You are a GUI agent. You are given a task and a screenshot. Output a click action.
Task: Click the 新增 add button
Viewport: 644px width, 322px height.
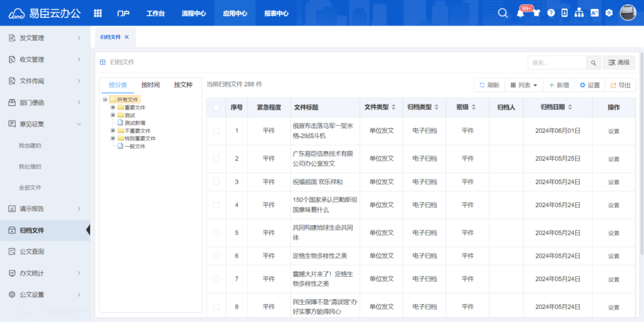point(559,85)
